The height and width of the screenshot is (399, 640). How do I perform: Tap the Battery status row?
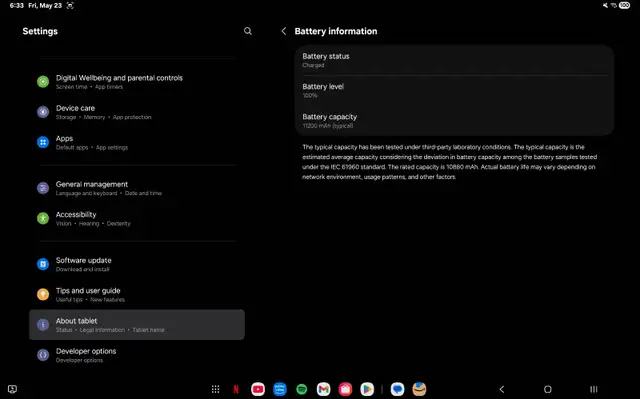pos(454,60)
